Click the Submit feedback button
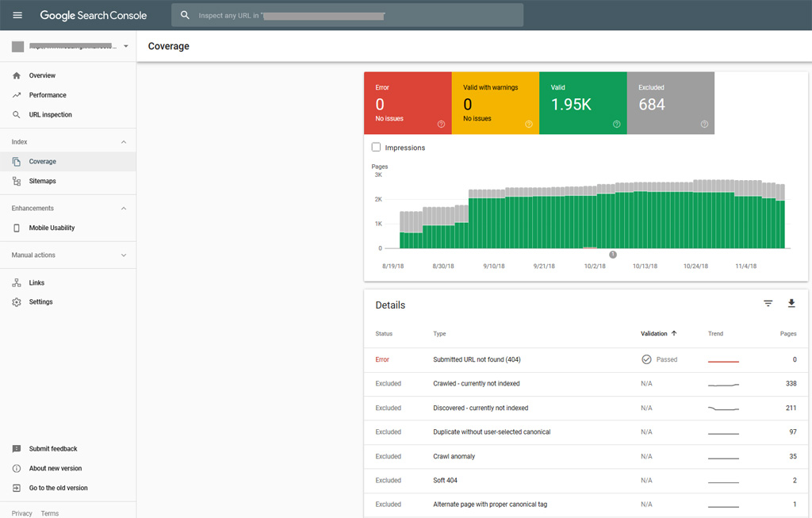The width and height of the screenshot is (812, 518). pyautogui.click(x=53, y=448)
